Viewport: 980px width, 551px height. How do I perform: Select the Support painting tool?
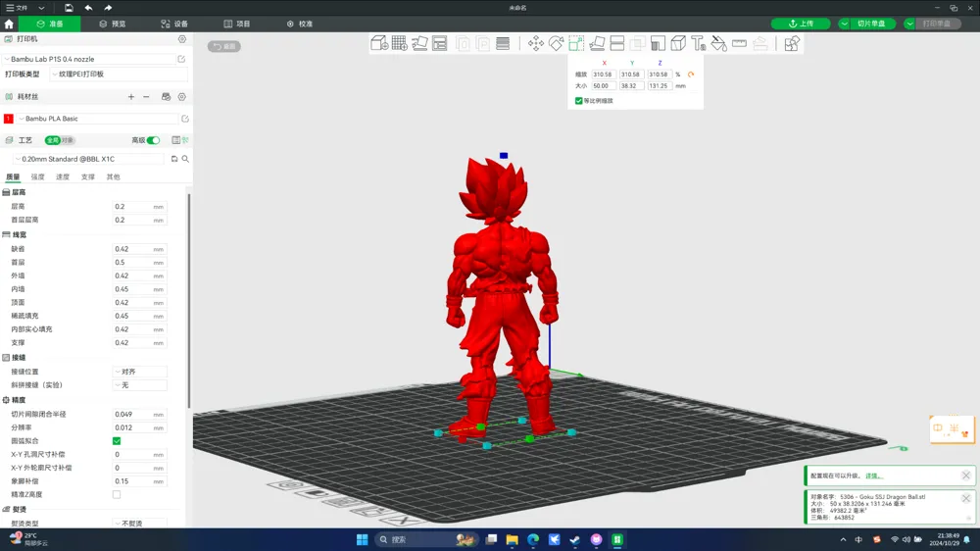(x=658, y=43)
